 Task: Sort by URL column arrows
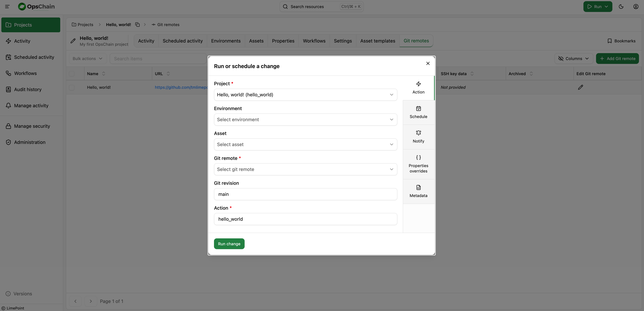[x=168, y=74]
